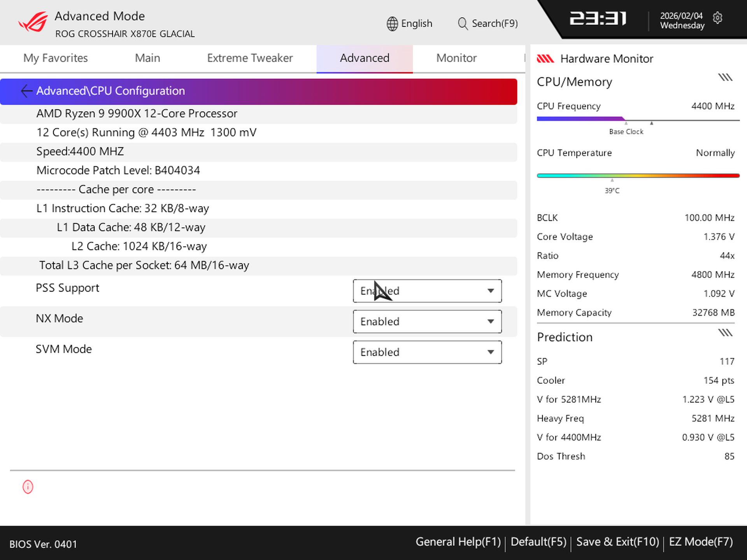The width and height of the screenshot is (747, 560).
Task: Open the PSS Support dropdown
Action: coord(427,291)
